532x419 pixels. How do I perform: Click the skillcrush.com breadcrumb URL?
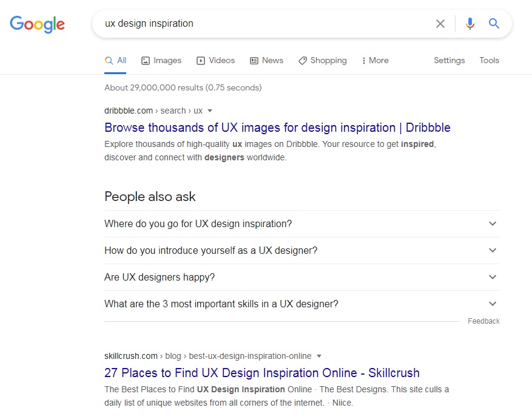pyautogui.click(x=207, y=356)
